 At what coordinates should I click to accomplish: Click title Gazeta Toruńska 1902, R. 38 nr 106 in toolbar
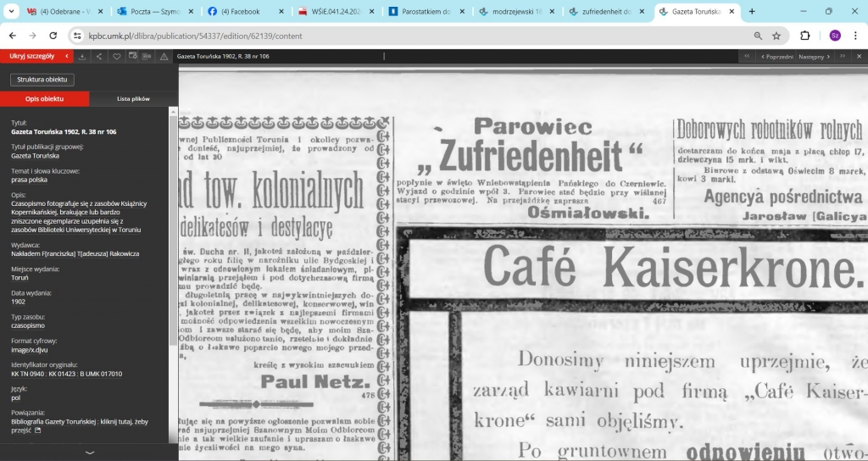pyautogui.click(x=223, y=57)
